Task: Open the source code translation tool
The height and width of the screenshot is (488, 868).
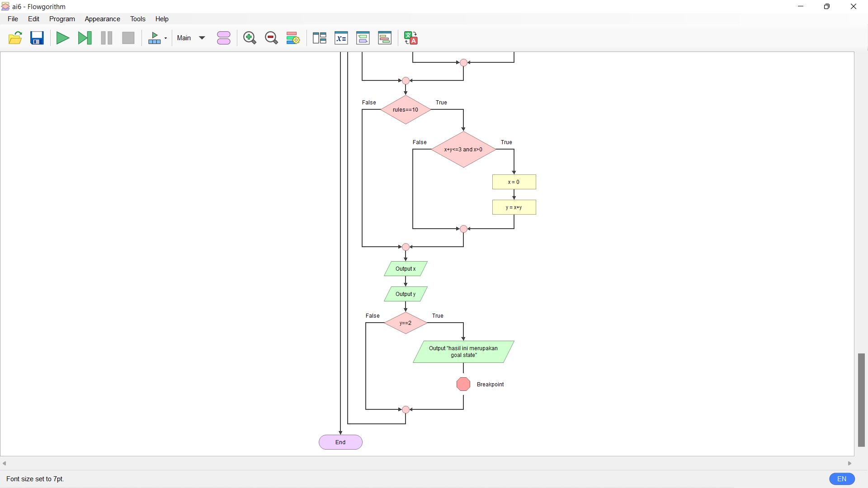Action: click(410, 38)
